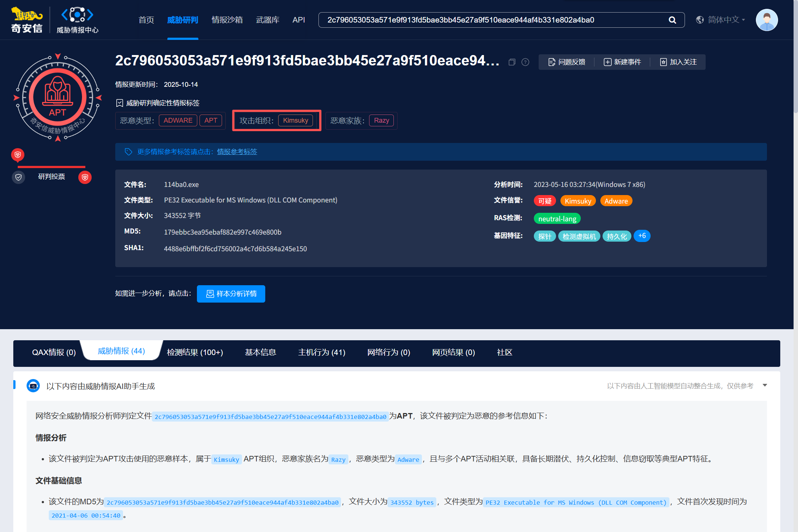
Task: Open the user avatar profile
Action: [767, 20]
